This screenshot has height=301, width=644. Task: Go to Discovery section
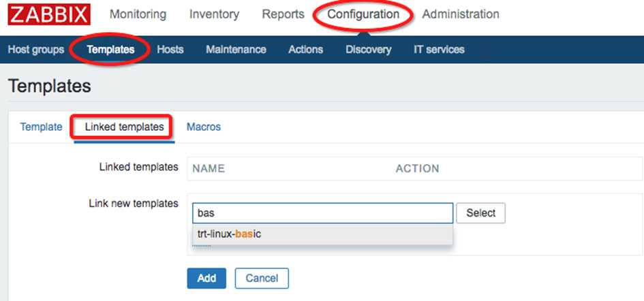tap(369, 50)
